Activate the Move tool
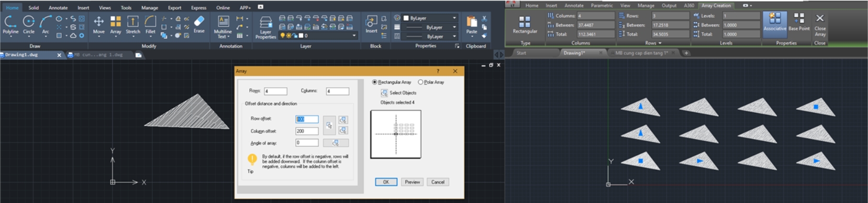The width and height of the screenshot is (868, 203). coord(98,24)
